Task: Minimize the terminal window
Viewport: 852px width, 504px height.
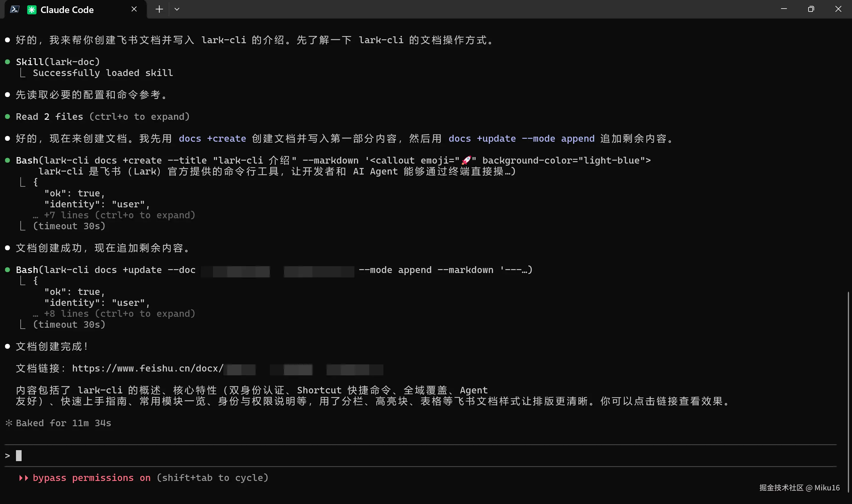Action: (x=784, y=9)
